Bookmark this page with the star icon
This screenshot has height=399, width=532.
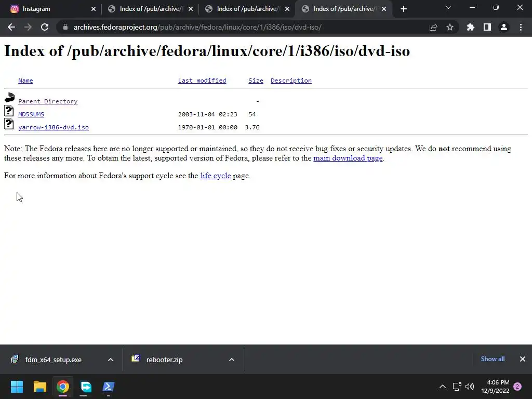click(x=450, y=27)
